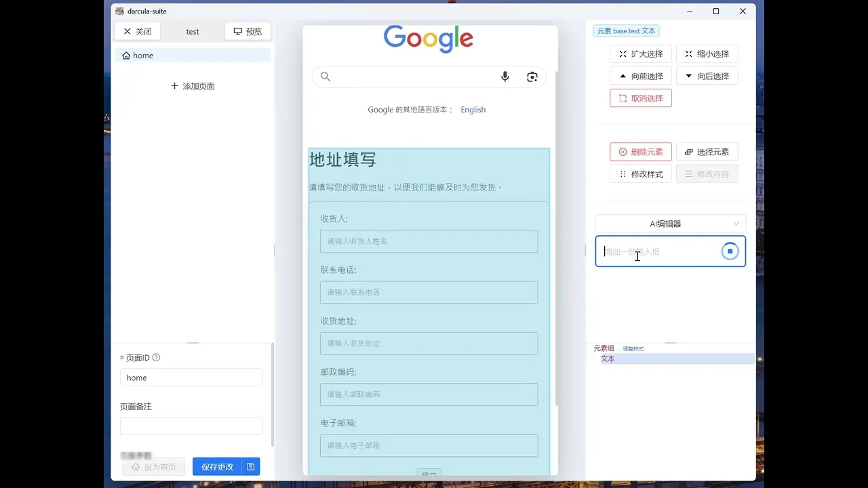
Task: Click 向后选择 select next button
Action: (707, 76)
